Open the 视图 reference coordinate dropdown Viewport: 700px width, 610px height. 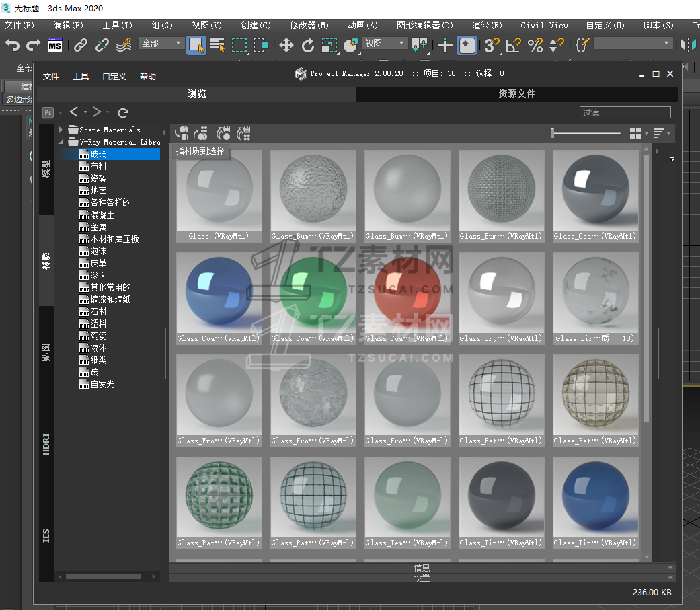(x=385, y=43)
